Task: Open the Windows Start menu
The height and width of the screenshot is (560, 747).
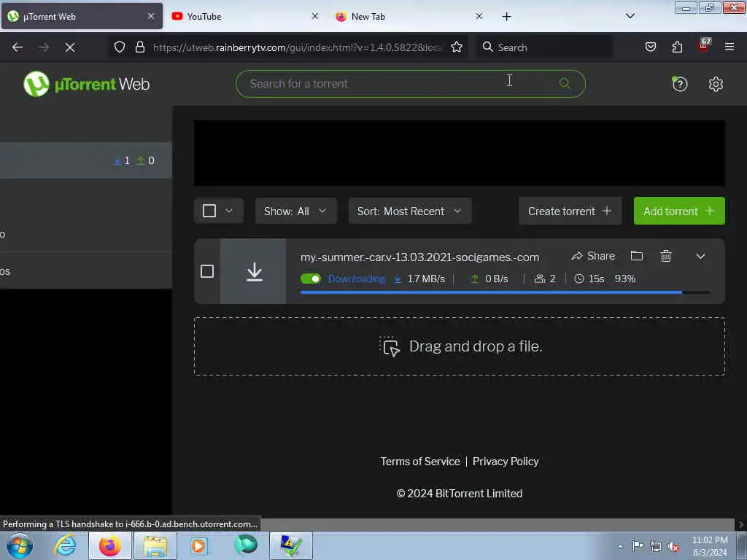Action: 20,545
